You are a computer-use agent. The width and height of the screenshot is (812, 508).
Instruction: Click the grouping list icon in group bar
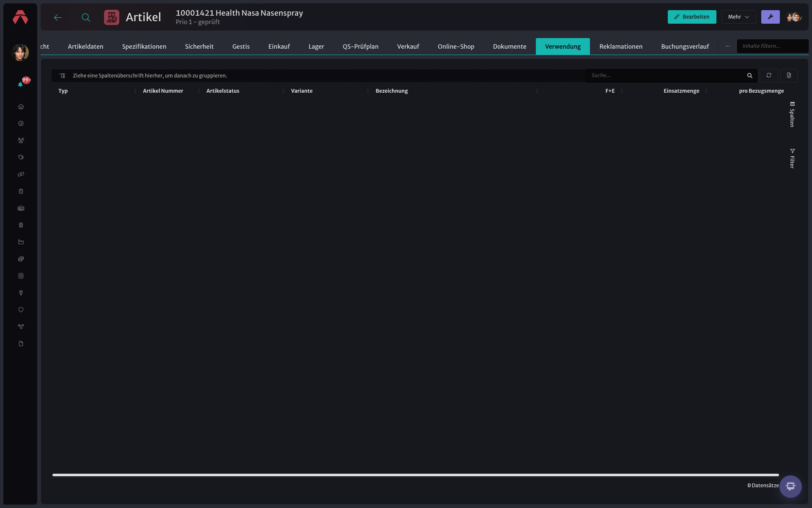click(x=62, y=76)
